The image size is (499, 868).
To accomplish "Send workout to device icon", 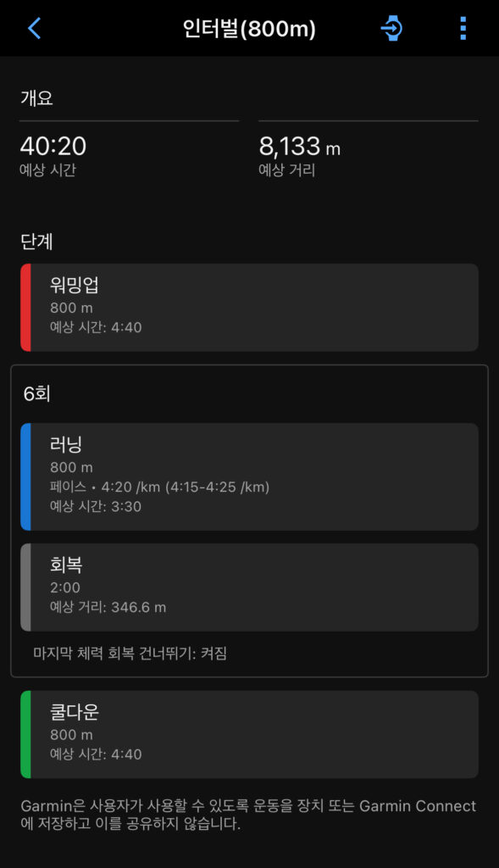I will [x=392, y=28].
